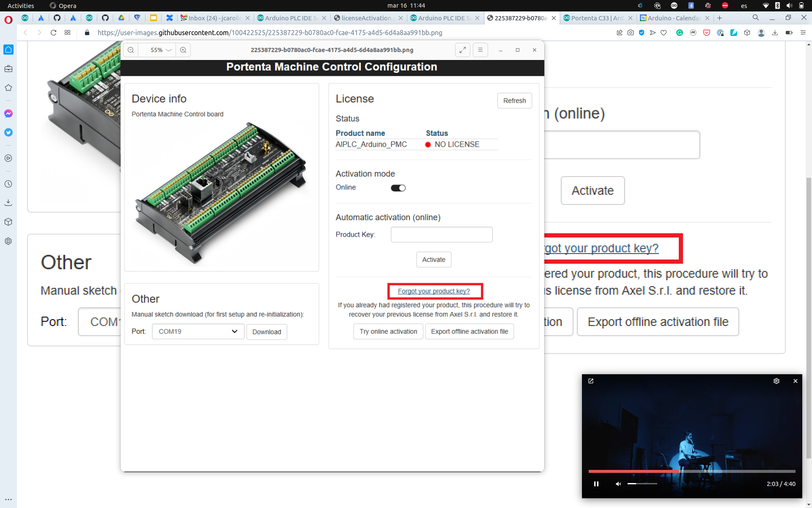The width and height of the screenshot is (812, 508).
Task: Go back to previous page
Action: (25, 33)
